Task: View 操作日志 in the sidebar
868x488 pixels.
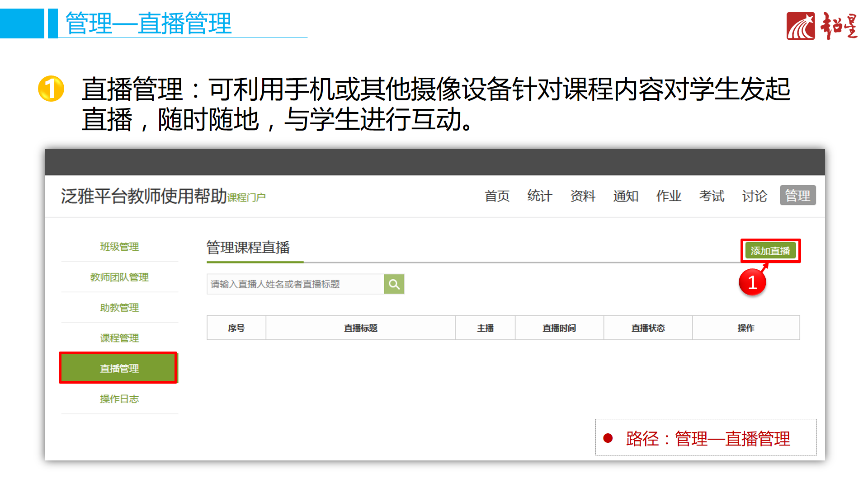Action: (119, 399)
